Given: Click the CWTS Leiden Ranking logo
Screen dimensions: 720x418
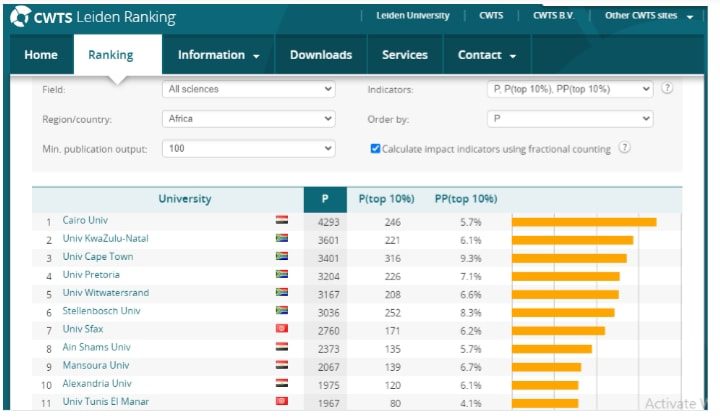Looking at the screenshot, I should tap(93, 17).
